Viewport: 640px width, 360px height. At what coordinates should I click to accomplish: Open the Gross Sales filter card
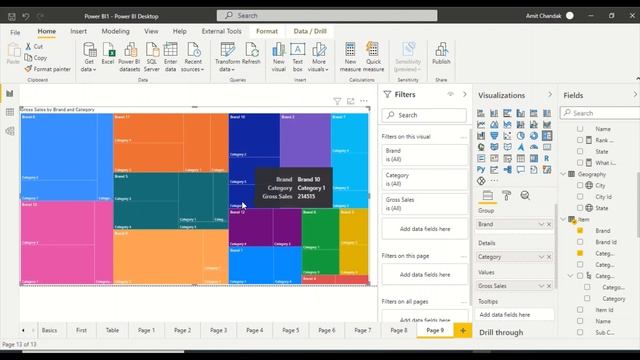point(424,204)
